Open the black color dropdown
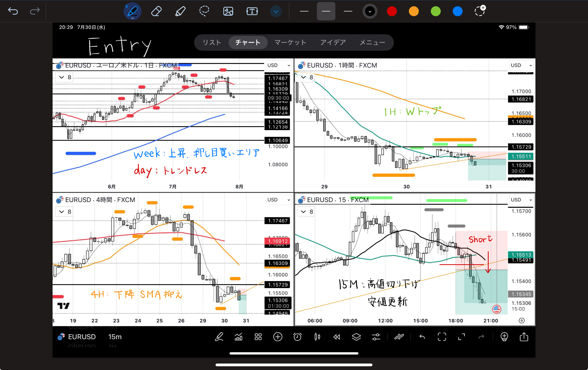 370,11
